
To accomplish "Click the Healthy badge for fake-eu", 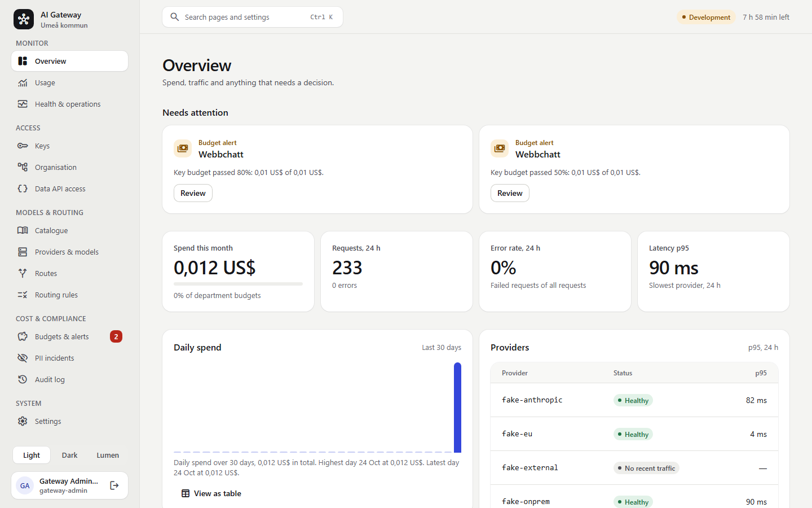I will click(x=633, y=435).
